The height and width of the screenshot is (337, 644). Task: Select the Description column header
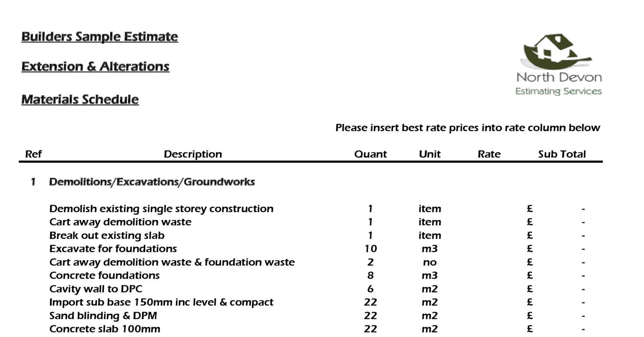point(193,154)
